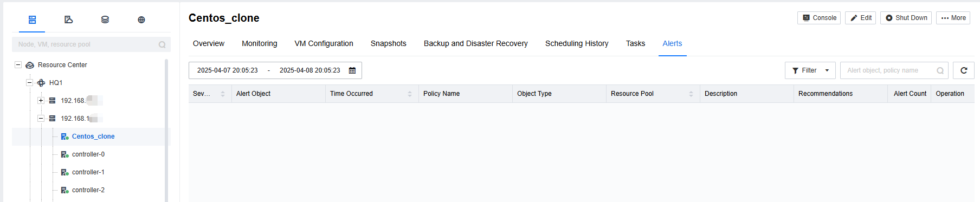Sort alerts by Resource Pool arrows
The height and width of the screenshot is (202, 980).
click(691, 94)
